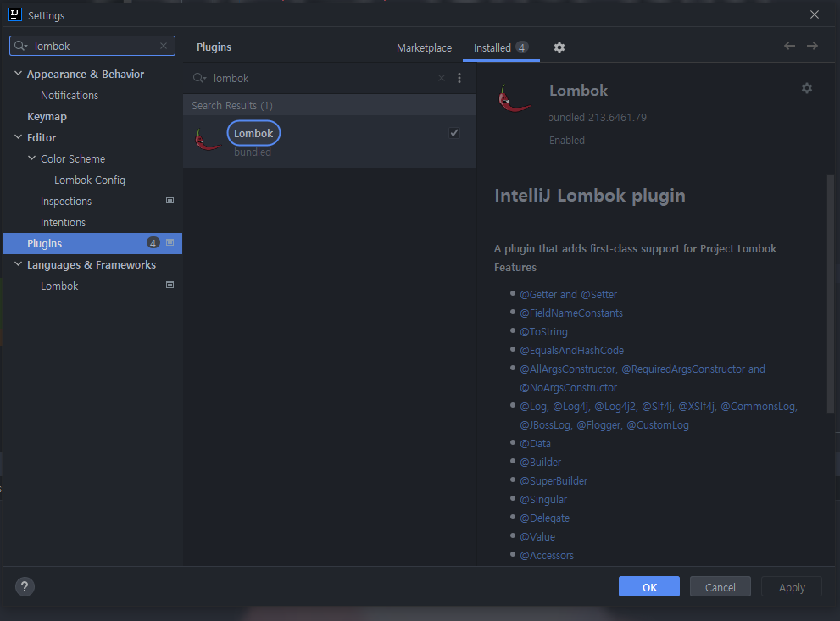
Task: Select the Lombok search result name
Action: click(253, 133)
